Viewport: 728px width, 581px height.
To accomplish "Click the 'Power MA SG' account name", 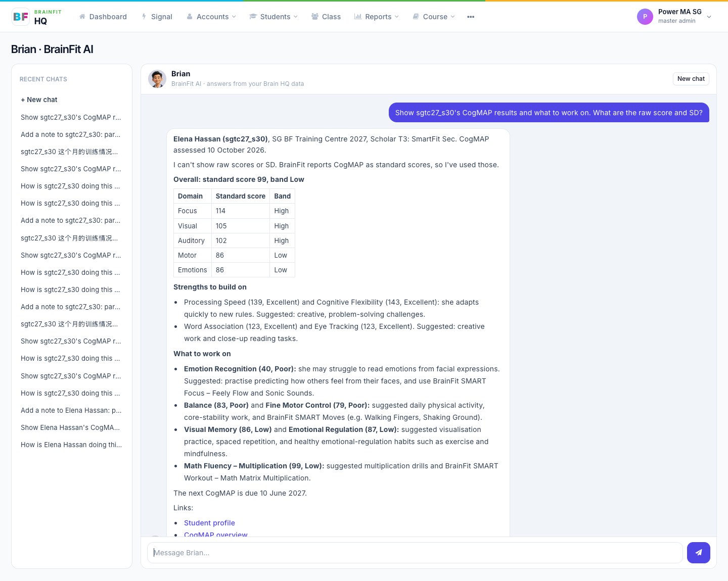I will point(680,12).
